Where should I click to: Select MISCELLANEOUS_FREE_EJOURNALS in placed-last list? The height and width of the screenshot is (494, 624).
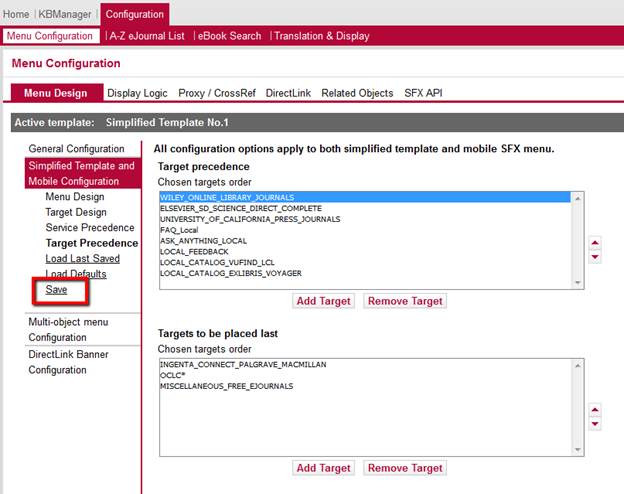[x=226, y=386]
